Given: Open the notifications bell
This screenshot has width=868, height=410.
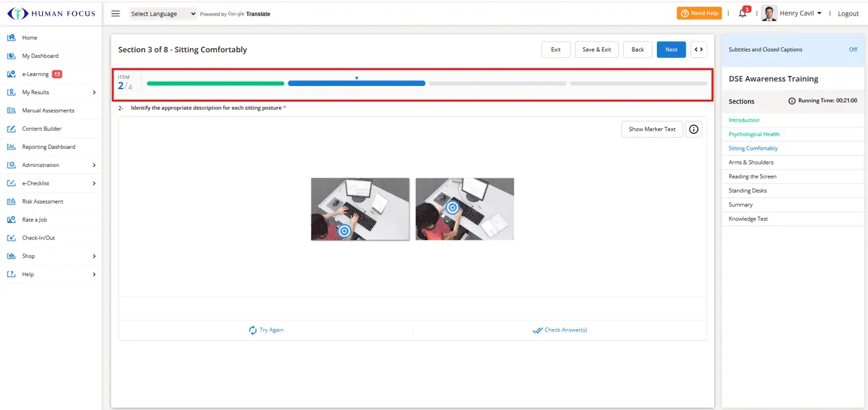Looking at the screenshot, I should pyautogui.click(x=743, y=13).
